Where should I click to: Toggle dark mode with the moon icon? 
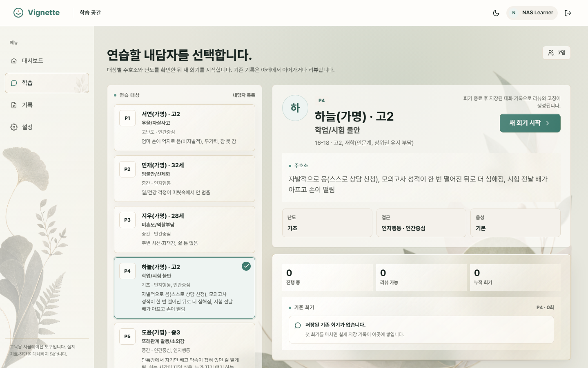pos(496,13)
